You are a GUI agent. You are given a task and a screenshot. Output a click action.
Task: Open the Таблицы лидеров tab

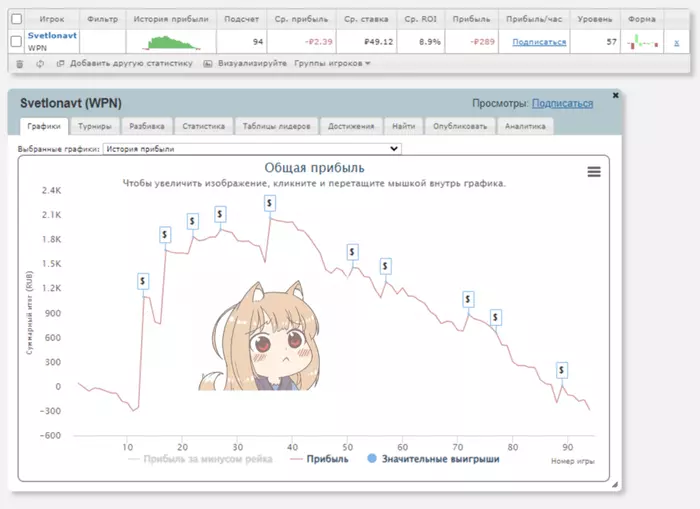click(x=276, y=126)
